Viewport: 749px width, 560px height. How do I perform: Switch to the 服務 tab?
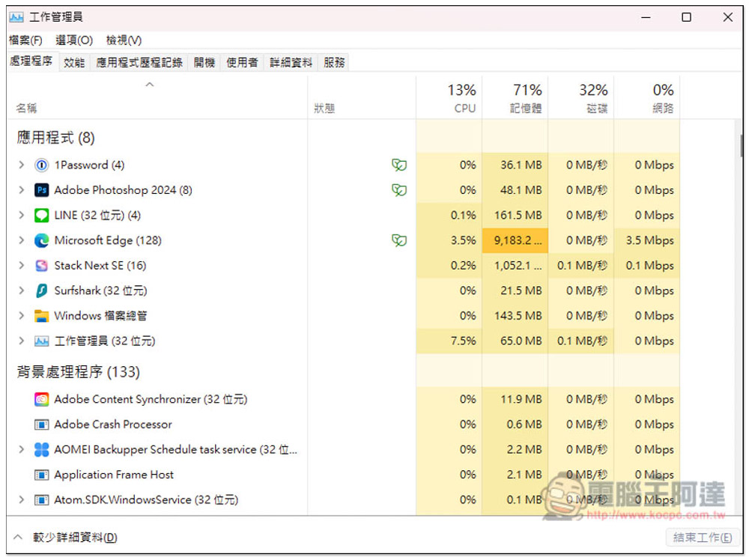click(x=334, y=63)
